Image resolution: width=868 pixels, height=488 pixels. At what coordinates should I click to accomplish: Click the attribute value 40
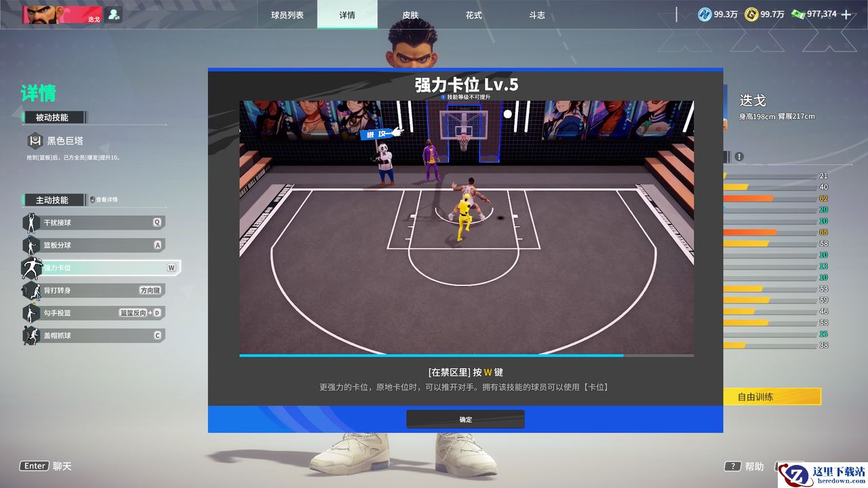(823, 187)
